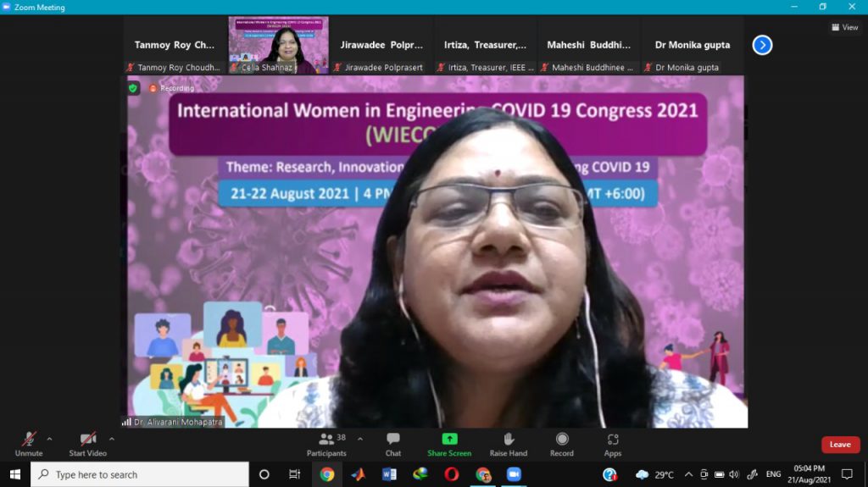Image resolution: width=868 pixels, height=487 pixels.
Task: Raise Hand in the meeting
Action: tap(509, 445)
